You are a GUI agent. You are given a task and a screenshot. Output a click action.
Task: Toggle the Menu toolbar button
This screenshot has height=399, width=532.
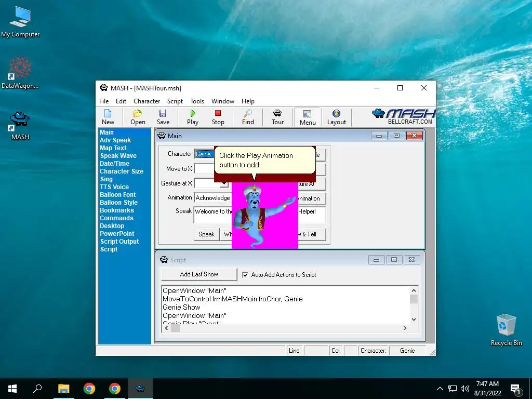click(308, 117)
